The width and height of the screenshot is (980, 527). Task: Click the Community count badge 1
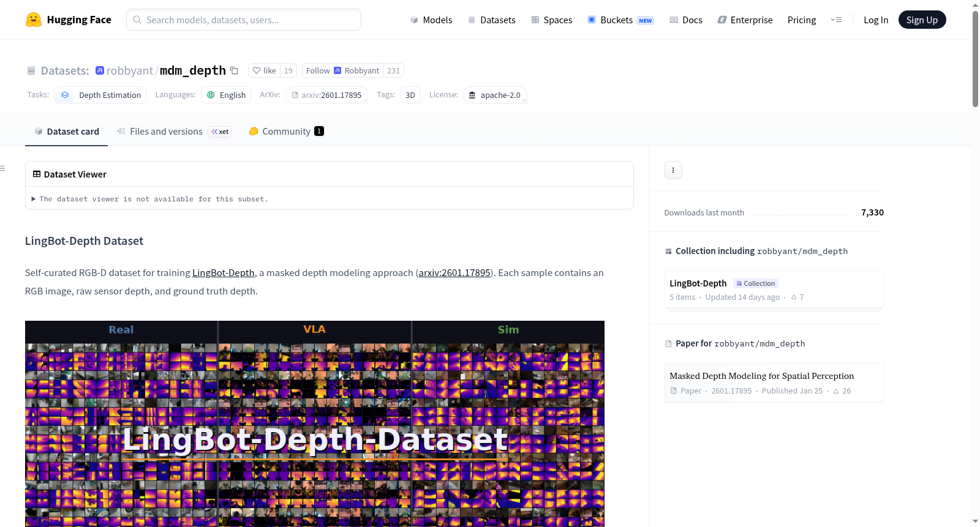tap(319, 131)
